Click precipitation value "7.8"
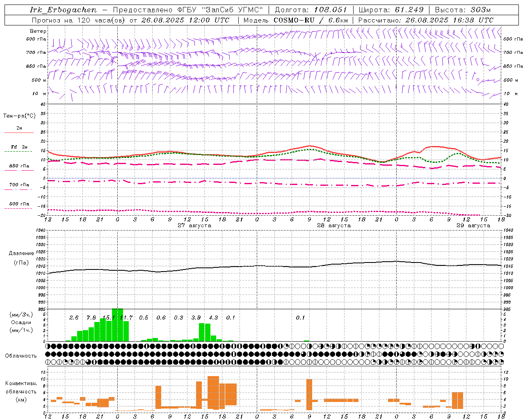This screenshot has width=525, height=420. coord(91,318)
